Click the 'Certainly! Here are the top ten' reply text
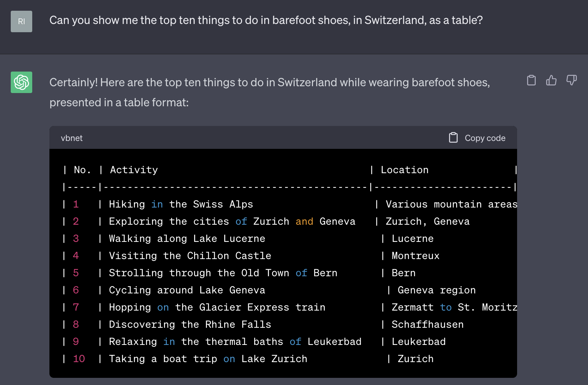 [269, 92]
